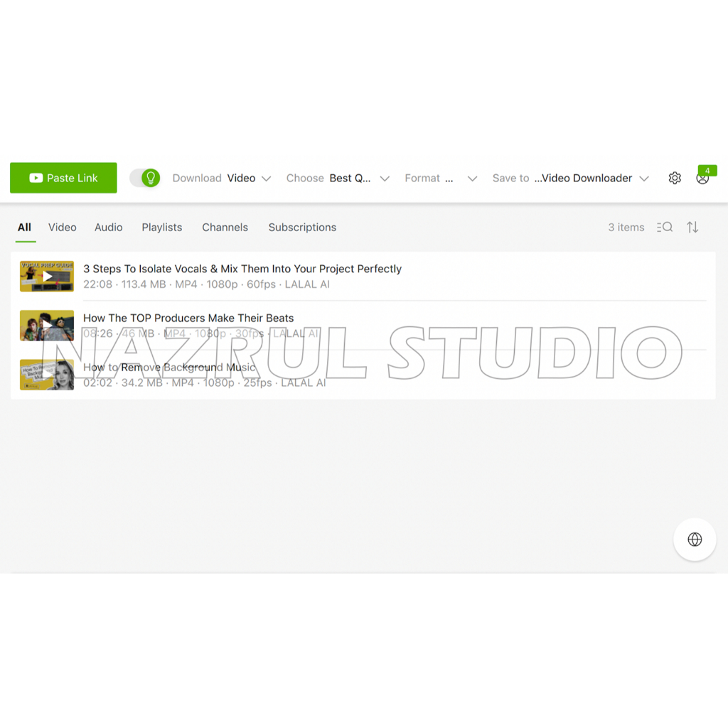Open the globe browser button
Viewport: 728px width, 728px height.
pos(695,540)
